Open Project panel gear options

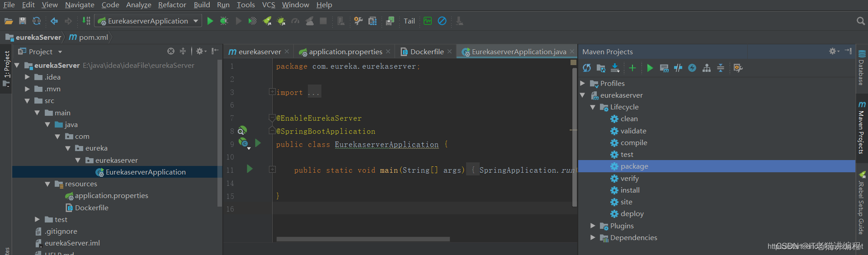pyautogui.click(x=201, y=51)
